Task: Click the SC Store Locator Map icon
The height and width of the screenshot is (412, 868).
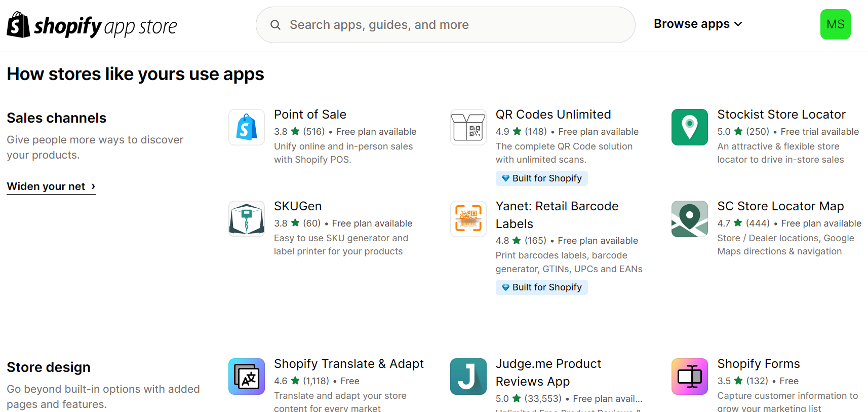Action: (689, 219)
